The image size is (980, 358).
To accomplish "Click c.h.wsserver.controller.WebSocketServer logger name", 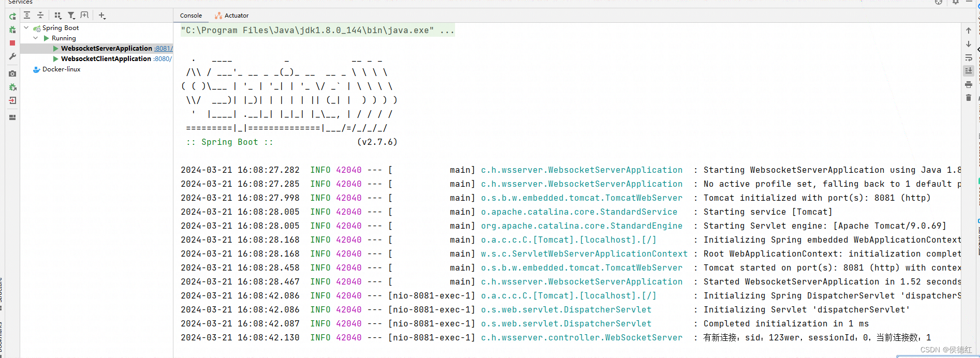I will tap(582, 338).
